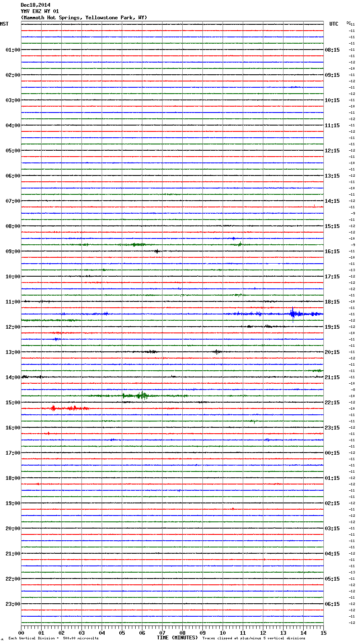Click the '05:00' MST time label
This screenshot has width=357, height=644.
click(x=13, y=151)
